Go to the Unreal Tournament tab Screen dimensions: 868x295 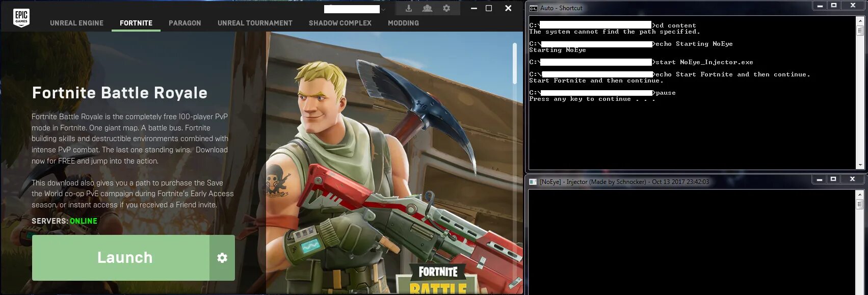pyautogui.click(x=255, y=23)
